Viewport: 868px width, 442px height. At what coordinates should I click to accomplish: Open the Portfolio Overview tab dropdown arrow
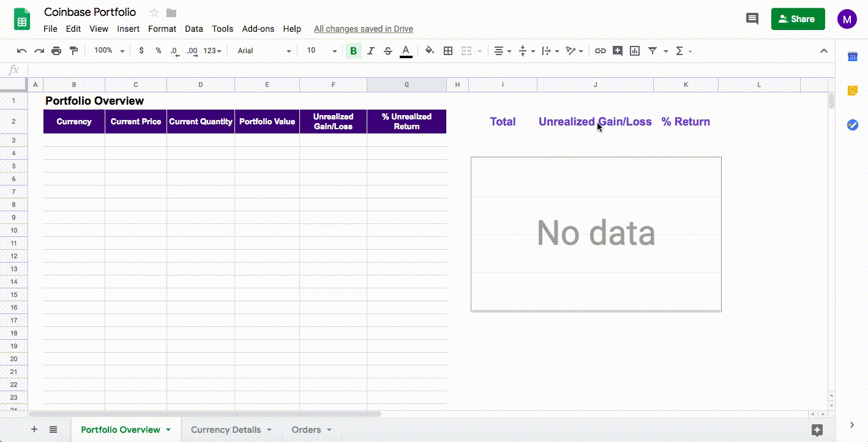click(168, 430)
